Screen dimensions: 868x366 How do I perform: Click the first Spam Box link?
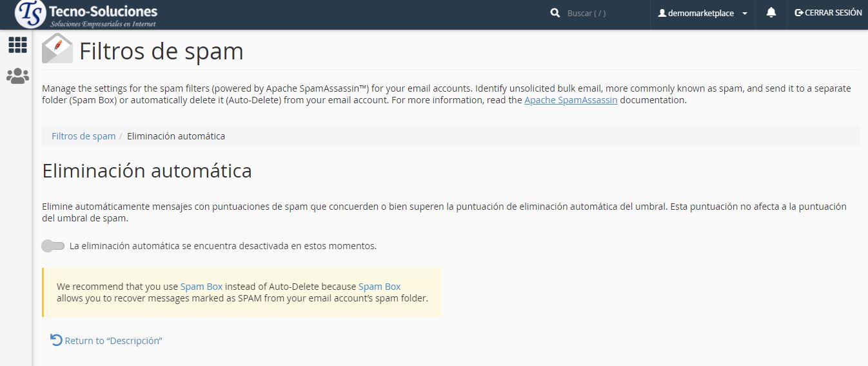(x=201, y=287)
